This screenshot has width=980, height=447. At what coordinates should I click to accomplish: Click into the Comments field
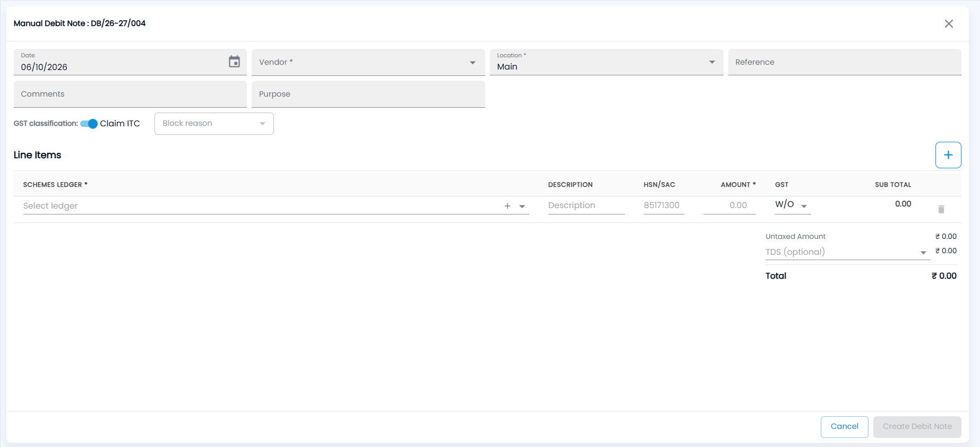[x=130, y=94]
